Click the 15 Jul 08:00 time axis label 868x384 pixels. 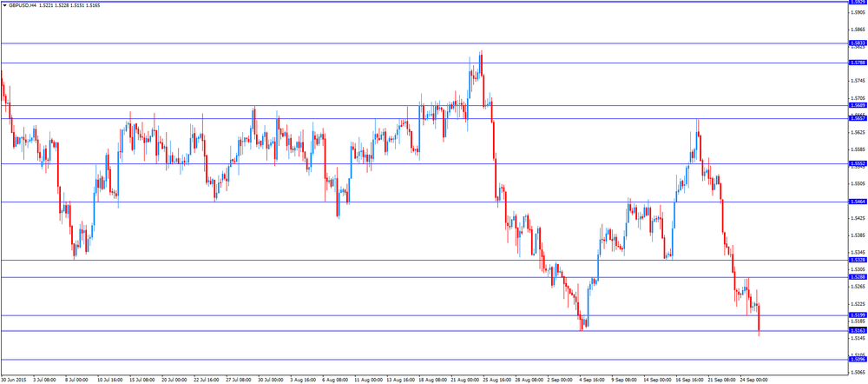[x=142, y=381]
